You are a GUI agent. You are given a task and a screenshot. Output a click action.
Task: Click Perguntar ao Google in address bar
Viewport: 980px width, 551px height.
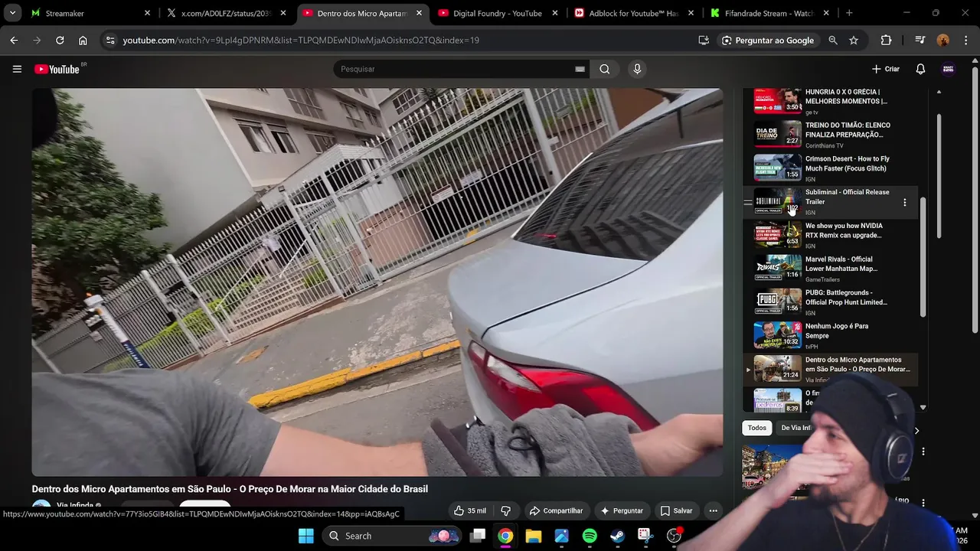click(768, 40)
